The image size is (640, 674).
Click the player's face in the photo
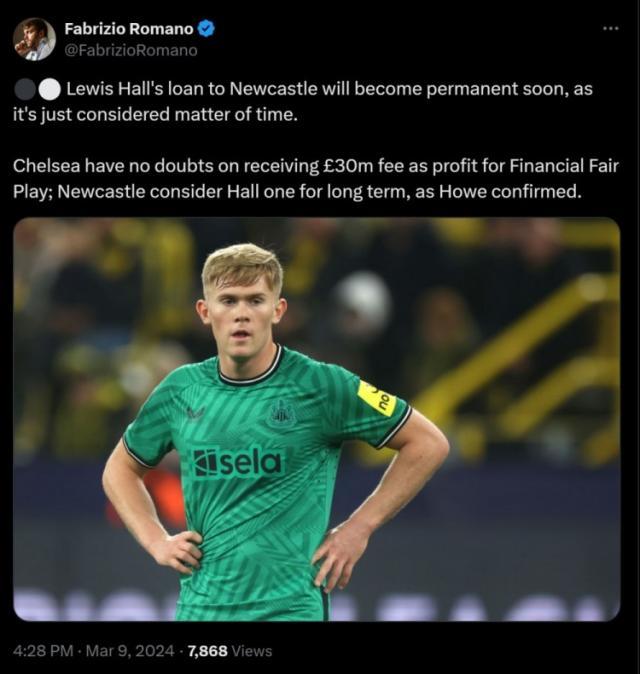coord(241,316)
